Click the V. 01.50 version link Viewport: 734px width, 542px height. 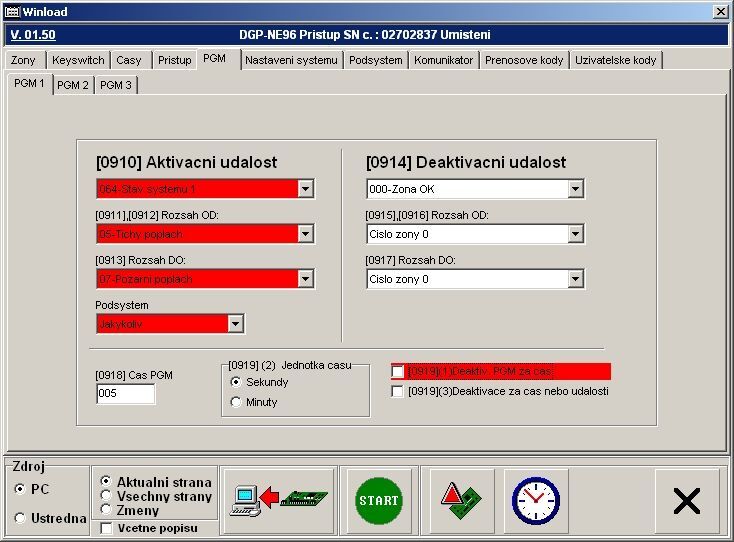(35, 35)
